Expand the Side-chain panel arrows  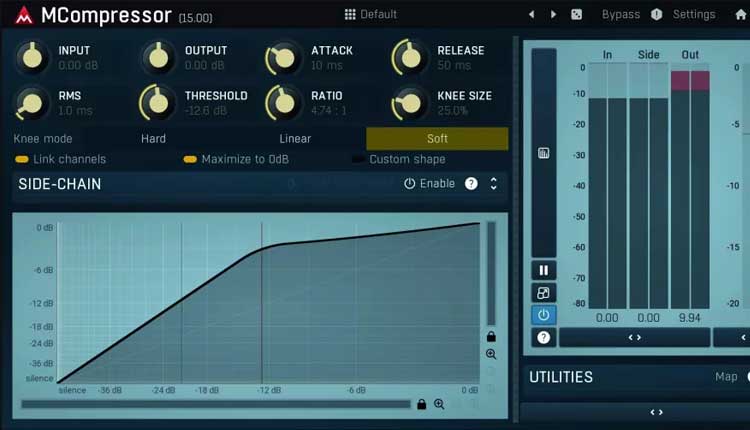click(493, 184)
